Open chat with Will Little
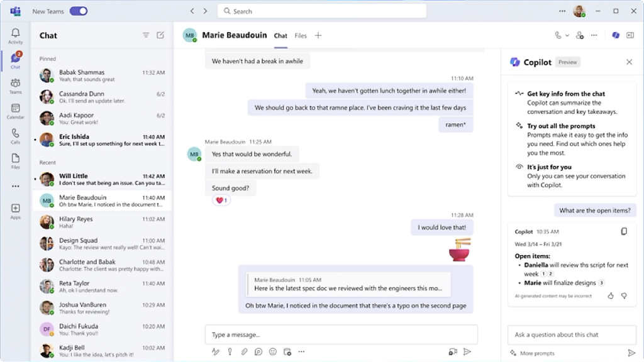Image resolution: width=644 pixels, height=362 pixels. tap(103, 179)
